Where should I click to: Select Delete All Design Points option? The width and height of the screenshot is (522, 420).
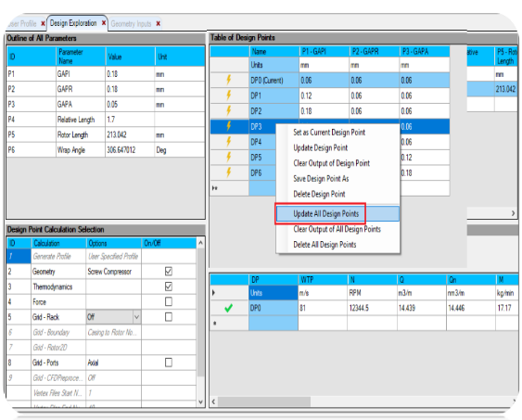point(325,245)
